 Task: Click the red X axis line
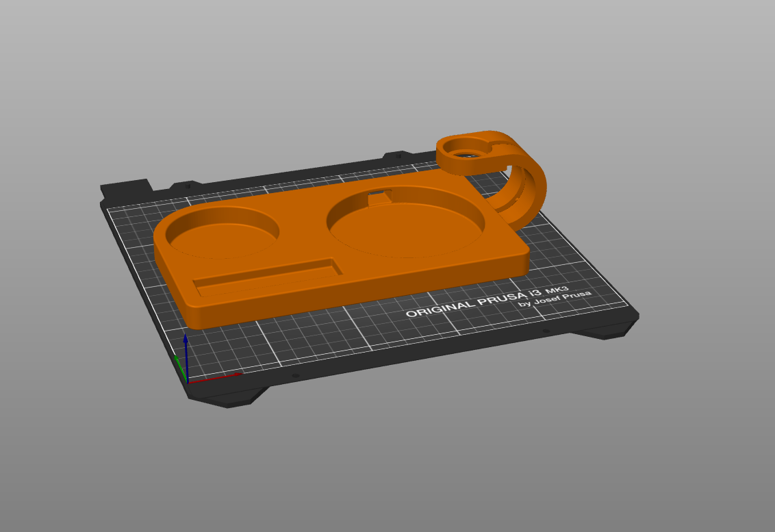tap(215, 378)
